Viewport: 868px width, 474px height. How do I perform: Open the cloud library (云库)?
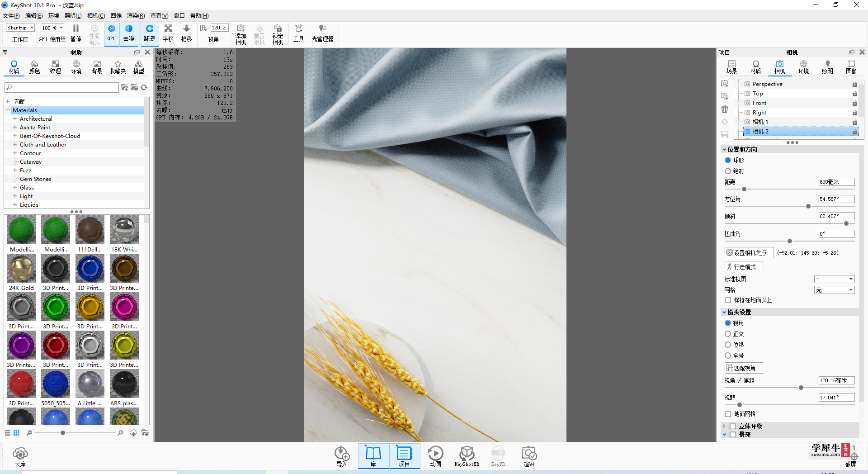click(x=20, y=456)
